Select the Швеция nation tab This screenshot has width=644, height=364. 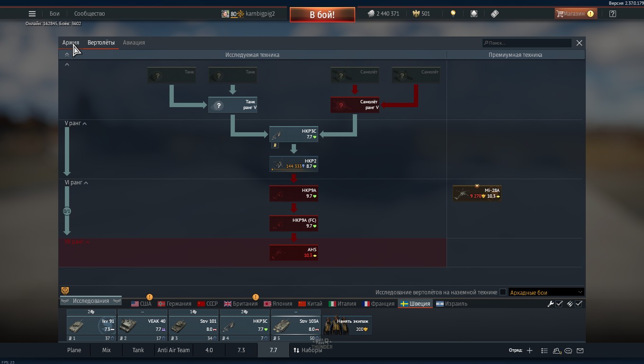pyautogui.click(x=415, y=304)
